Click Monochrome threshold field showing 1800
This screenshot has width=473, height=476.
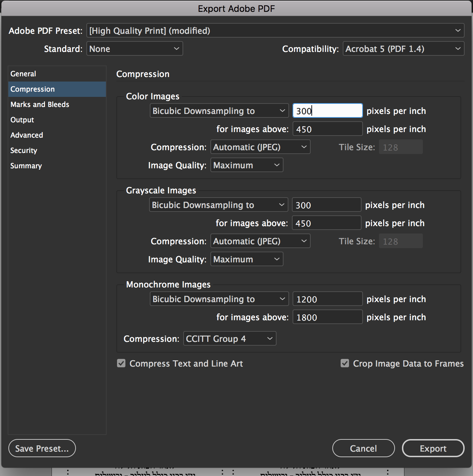(327, 317)
